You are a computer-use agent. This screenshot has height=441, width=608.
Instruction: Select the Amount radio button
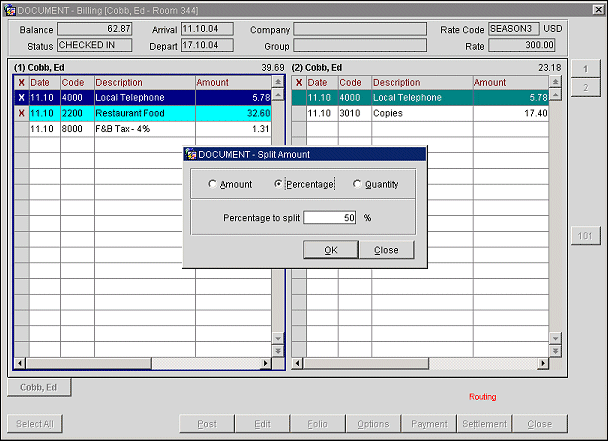click(212, 185)
